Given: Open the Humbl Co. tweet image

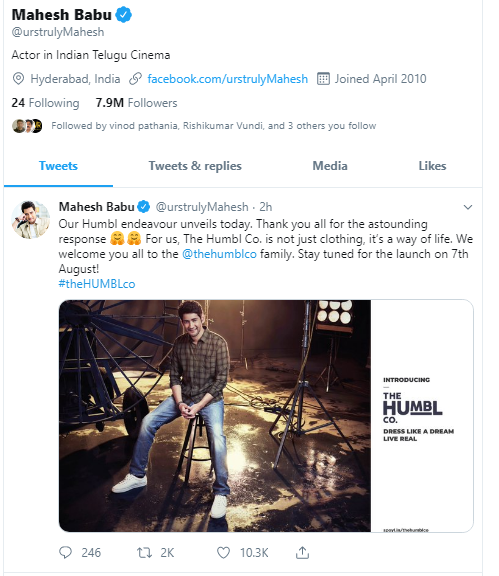Looking at the screenshot, I should point(266,416).
